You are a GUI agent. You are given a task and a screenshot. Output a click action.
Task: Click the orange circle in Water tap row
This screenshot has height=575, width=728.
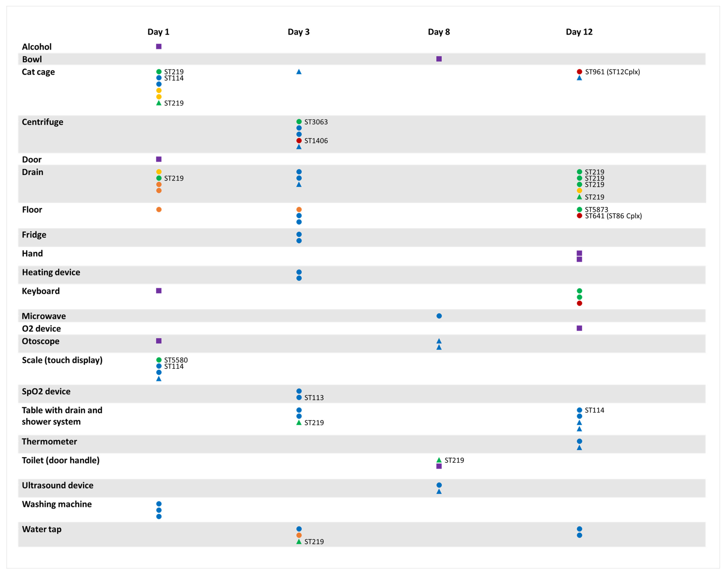299,535
